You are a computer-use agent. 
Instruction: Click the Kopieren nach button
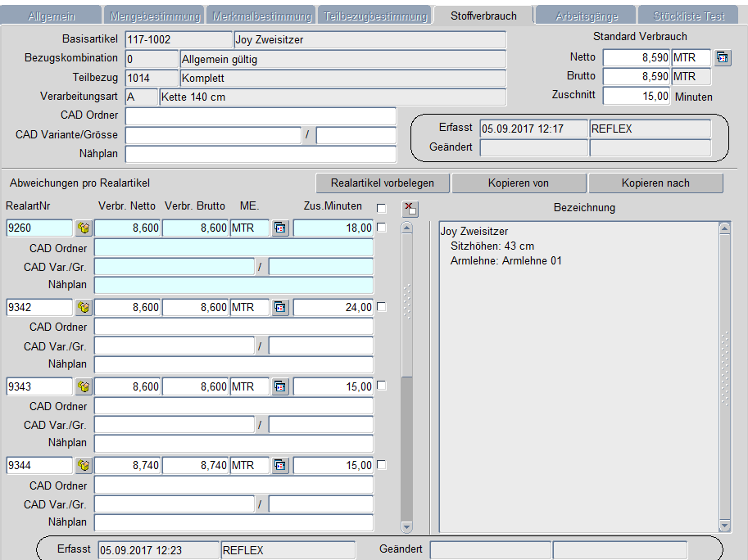[x=655, y=183]
